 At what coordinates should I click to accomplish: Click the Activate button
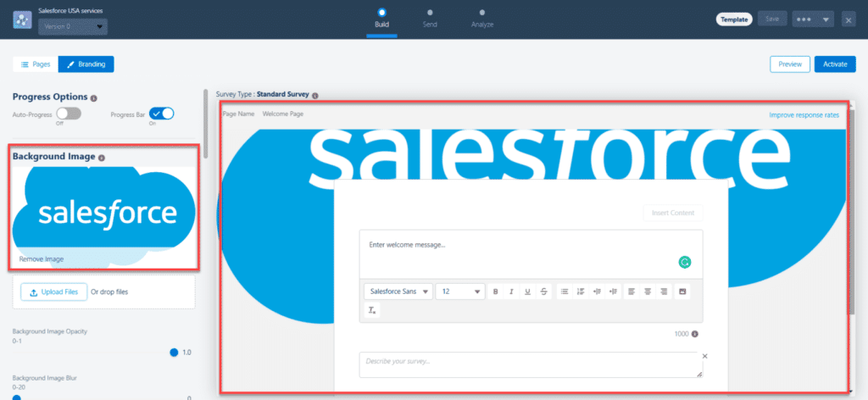834,64
